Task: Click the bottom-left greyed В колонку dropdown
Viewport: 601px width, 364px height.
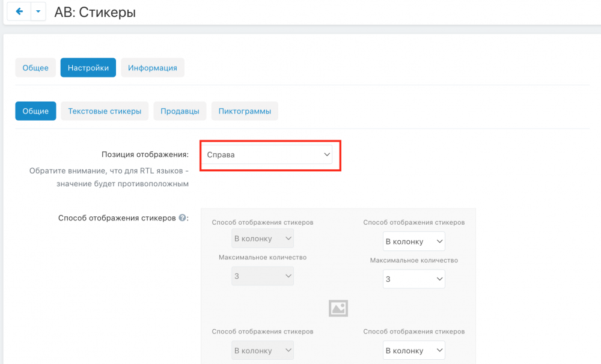Action: coord(263,350)
